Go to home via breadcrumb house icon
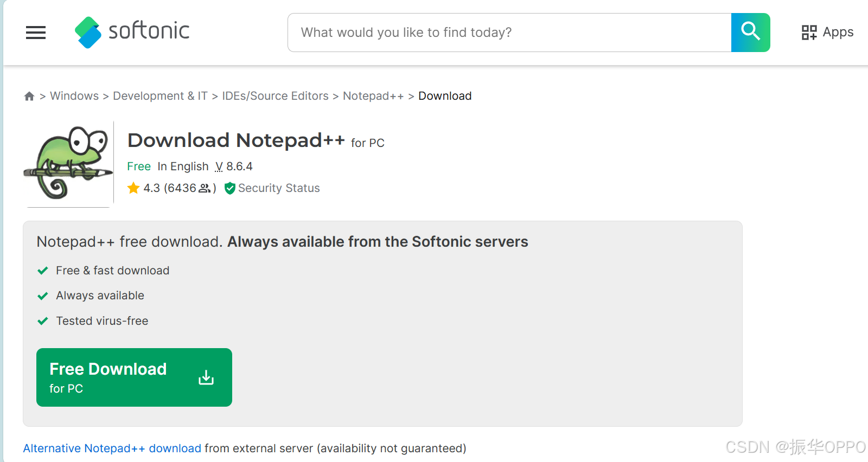Image resolution: width=868 pixels, height=462 pixels. (29, 96)
